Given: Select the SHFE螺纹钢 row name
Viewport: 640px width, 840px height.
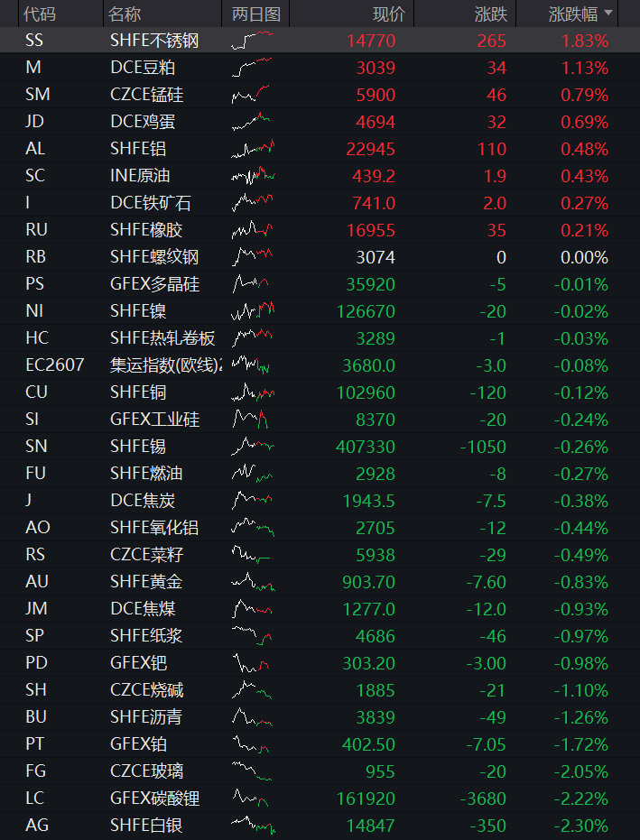Looking at the screenshot, I should [x=154, y=257].
